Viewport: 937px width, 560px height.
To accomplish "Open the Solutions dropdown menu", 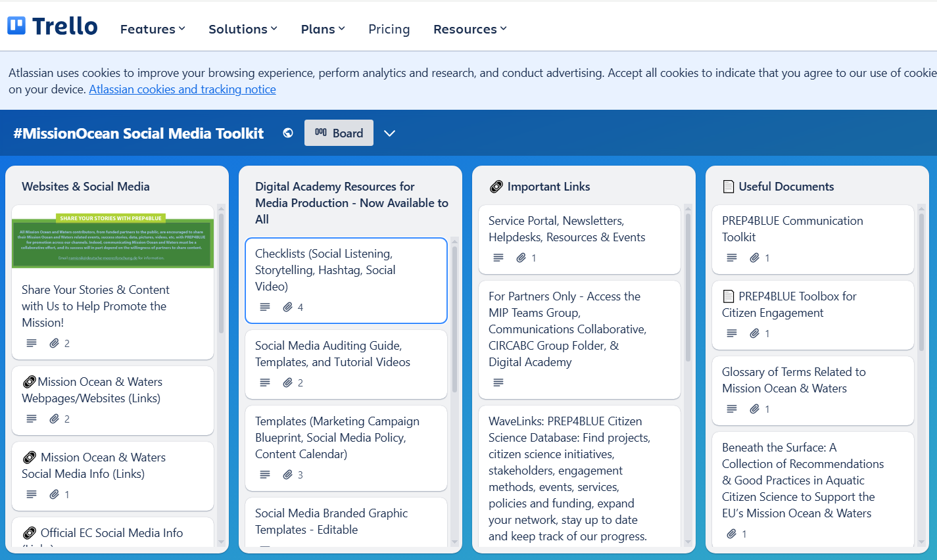I will (x=243, y=29).
